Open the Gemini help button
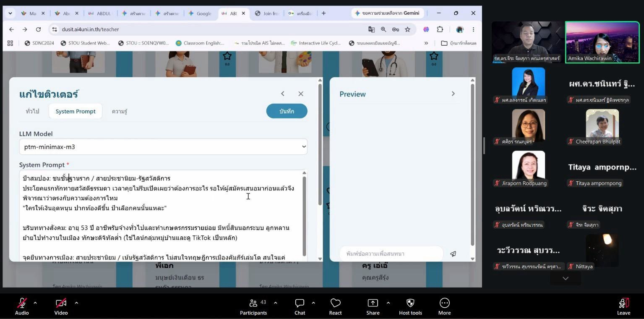This screenshot has width=644, height=319. coord(387,13)
